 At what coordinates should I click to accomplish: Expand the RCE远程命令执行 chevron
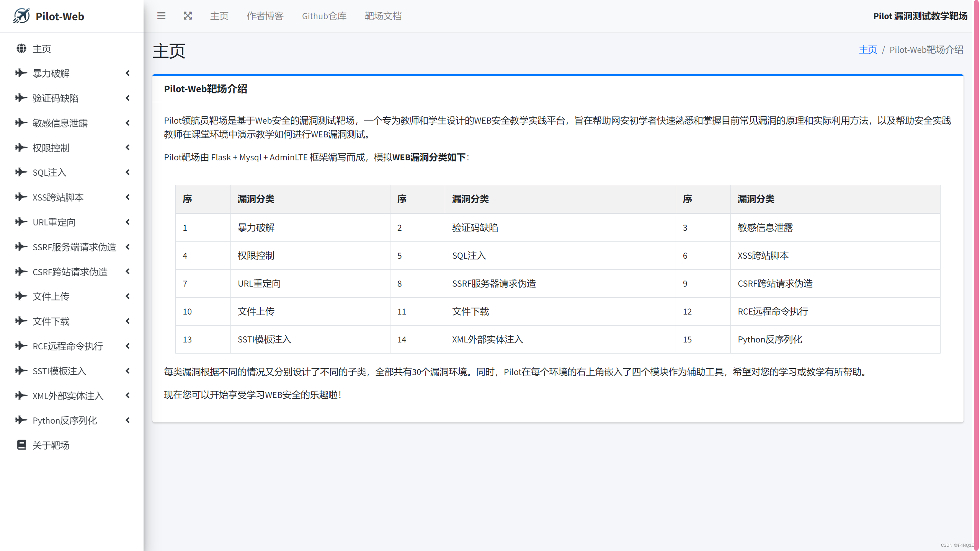(128, 346)
